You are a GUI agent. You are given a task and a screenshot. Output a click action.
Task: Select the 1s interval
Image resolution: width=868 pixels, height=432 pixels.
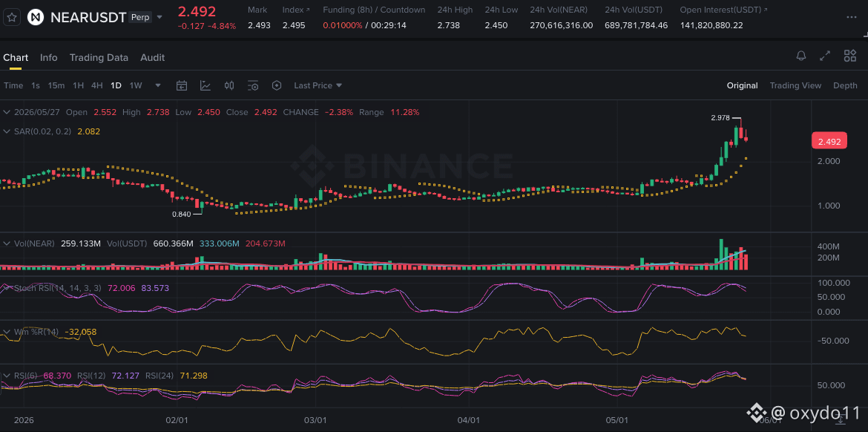[x=36, y=85]
